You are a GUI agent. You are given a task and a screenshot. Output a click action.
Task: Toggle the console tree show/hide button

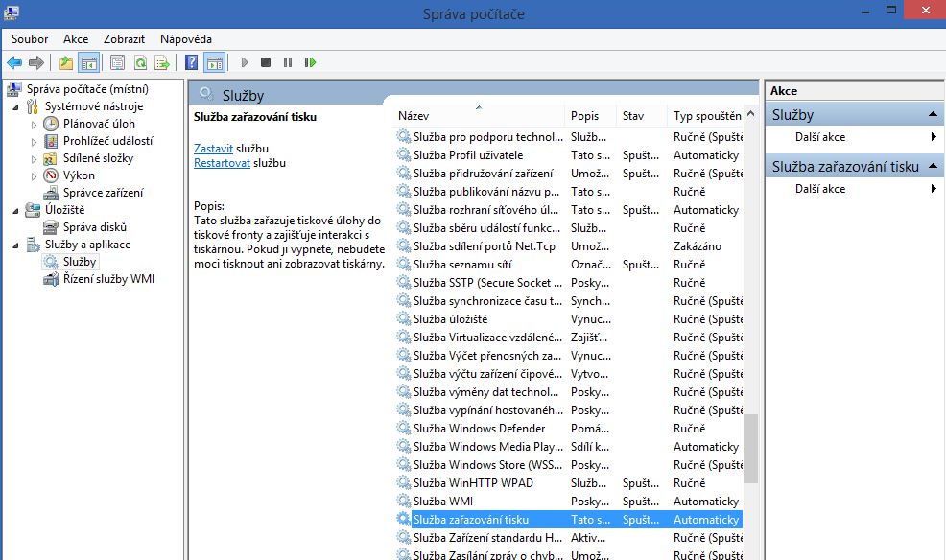88,62
